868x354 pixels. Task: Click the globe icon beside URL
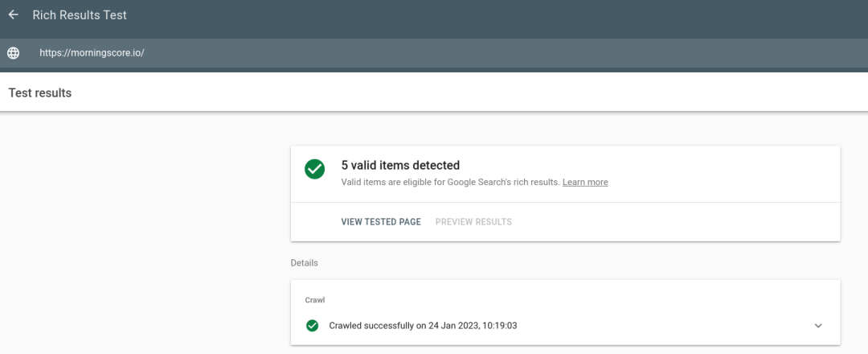click(x=13, y=53)
